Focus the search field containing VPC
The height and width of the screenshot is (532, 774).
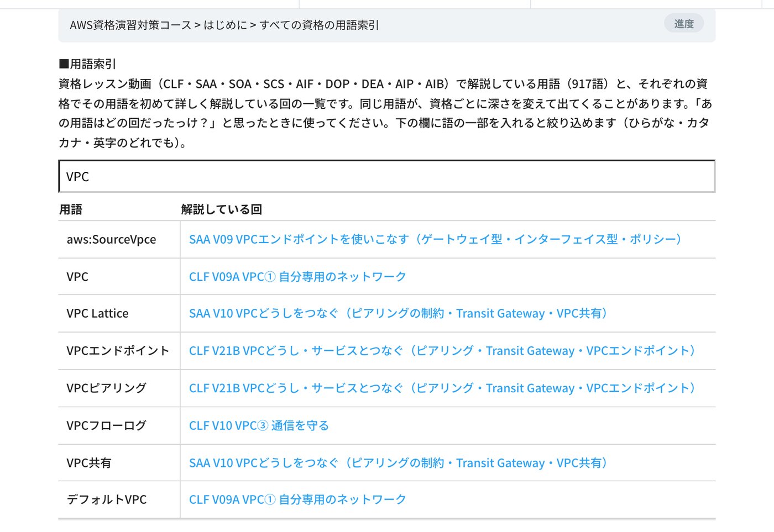(x=387, y=177)
